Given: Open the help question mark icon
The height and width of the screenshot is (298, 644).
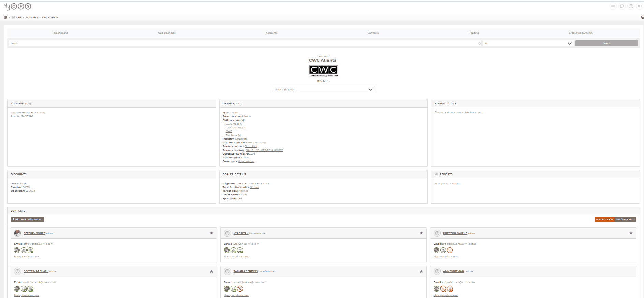Looking at the screenshot, I should point(643,17).
